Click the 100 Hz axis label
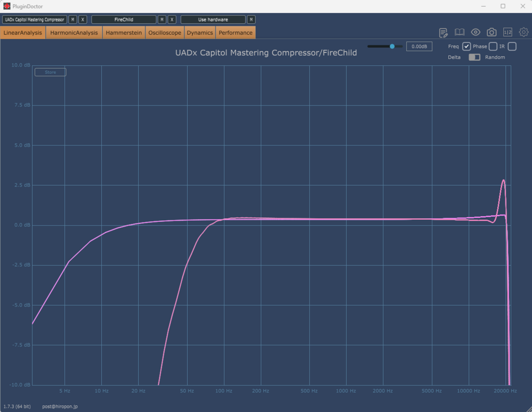The height and width of the screenshot is (412, 532). pyautogui.click(x=224, y=391)
